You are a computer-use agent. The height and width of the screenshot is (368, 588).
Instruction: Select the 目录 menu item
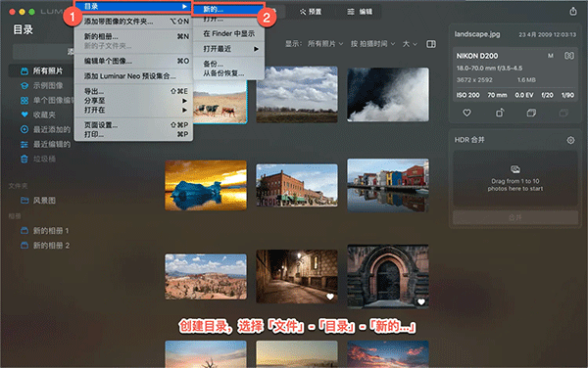tap(133, 7)
